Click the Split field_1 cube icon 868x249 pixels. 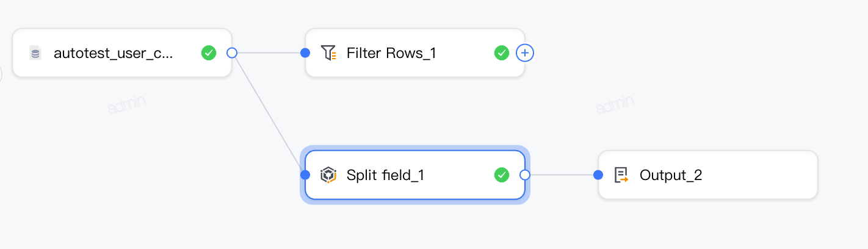(328, 175)
